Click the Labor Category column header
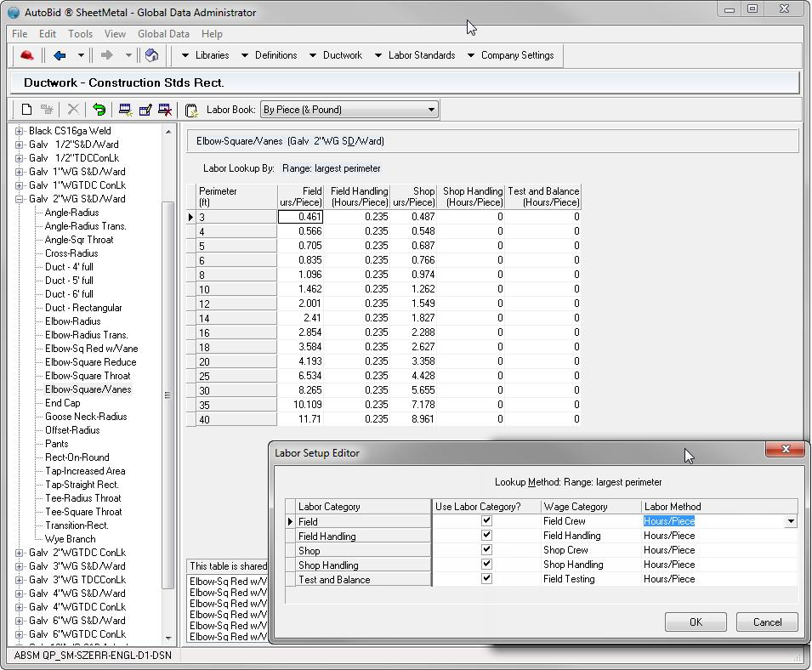 coord(364,507)
